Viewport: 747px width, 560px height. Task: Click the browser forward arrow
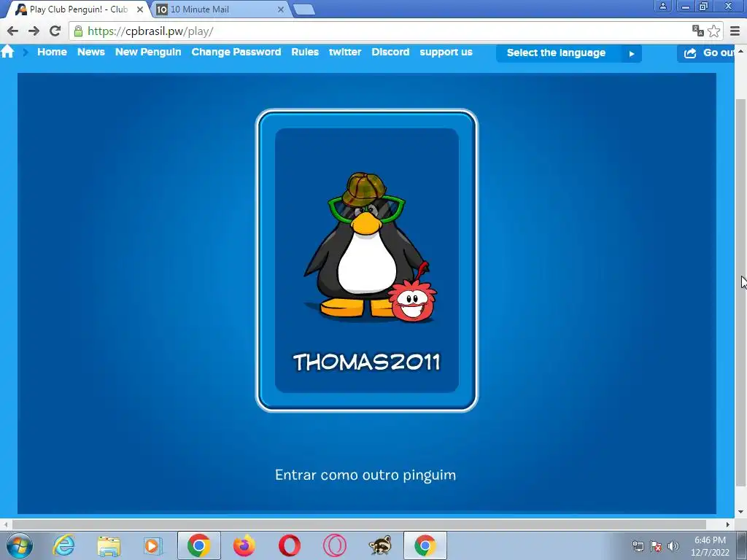(x=34, y=31)
